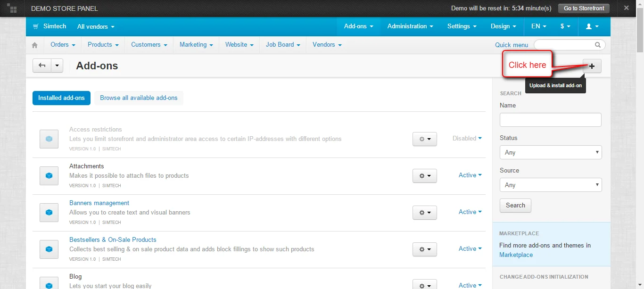Image resolution: width=644 pixels, height=289 pixels.
Task: Click the Banners management cube icon
Action: (x=49, y=213)
